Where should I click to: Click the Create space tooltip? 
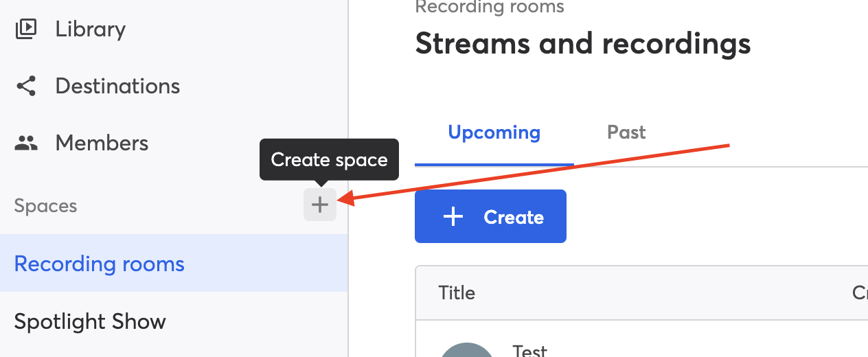tap(329, 159)
